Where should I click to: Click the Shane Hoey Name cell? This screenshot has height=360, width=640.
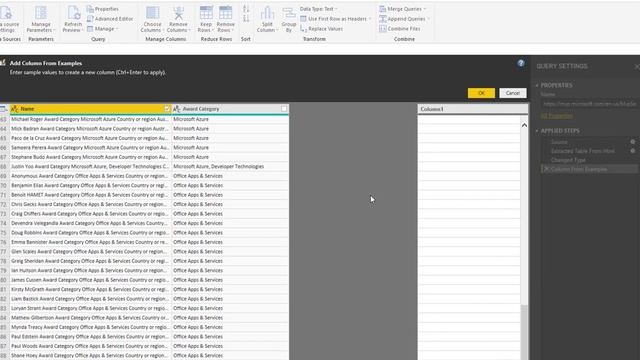click(91, 356)
